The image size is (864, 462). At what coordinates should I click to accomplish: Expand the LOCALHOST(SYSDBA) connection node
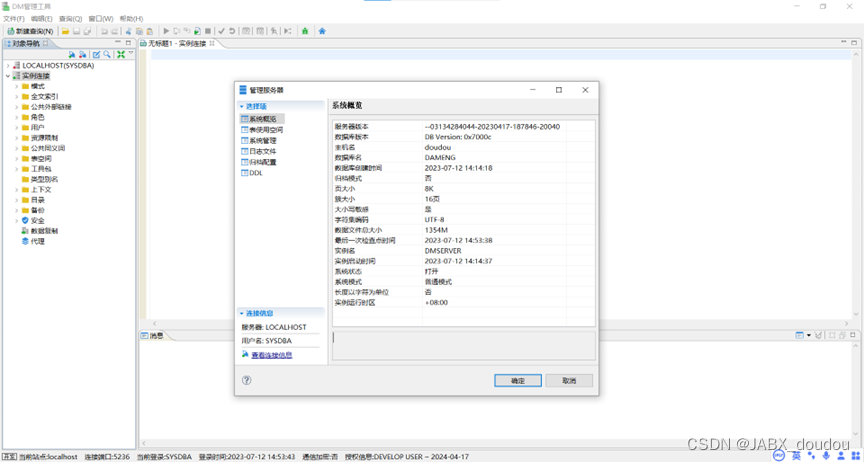(x=8, y=66)
